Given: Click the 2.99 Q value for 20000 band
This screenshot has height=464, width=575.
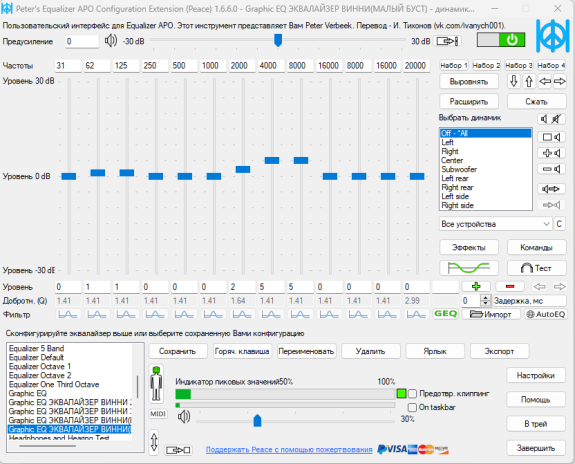Looking at the screenshot, I should tap(416, 301).
